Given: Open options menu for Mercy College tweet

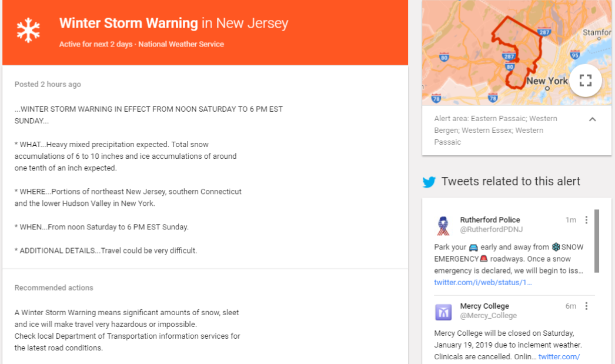Looking at the screenshot, I should tap(586, 306).
